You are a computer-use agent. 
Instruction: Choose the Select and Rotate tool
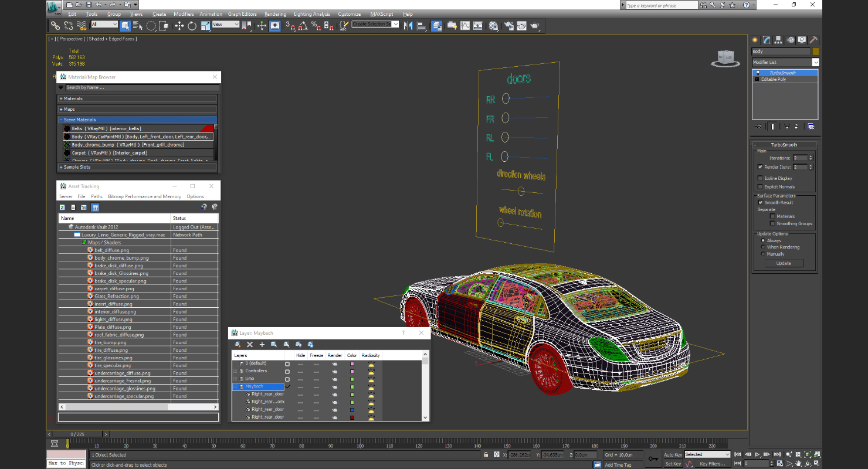tap(192, 26)
